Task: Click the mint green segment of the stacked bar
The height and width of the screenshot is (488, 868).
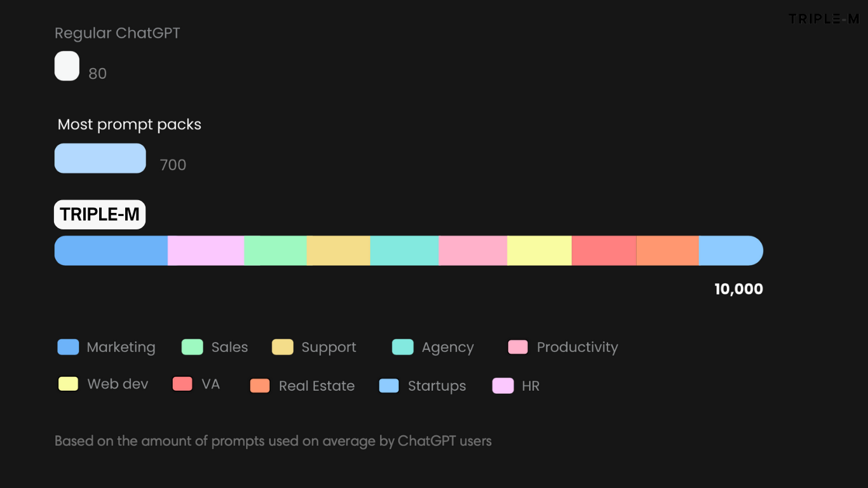Action: pos(276,250)
